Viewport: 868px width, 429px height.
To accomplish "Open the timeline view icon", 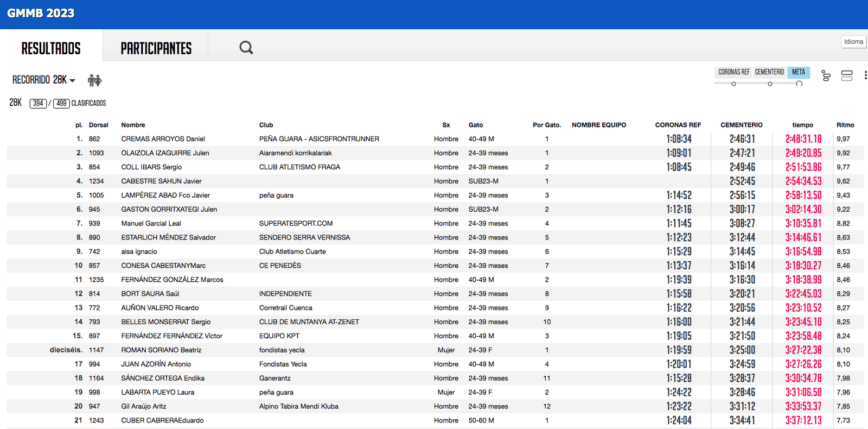I will (826, 76).
